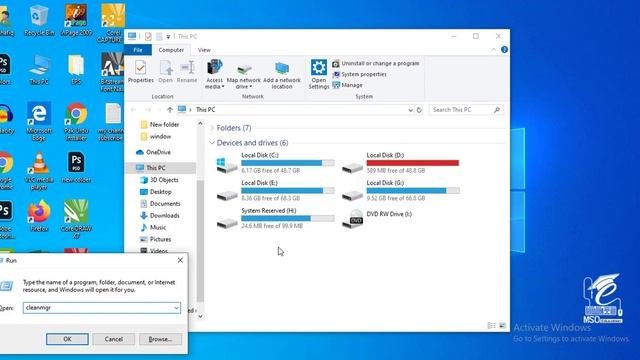
Task: Open the Pak Urdu Installer shortcut
Action: pyautogui.click(x=76, y=121)
